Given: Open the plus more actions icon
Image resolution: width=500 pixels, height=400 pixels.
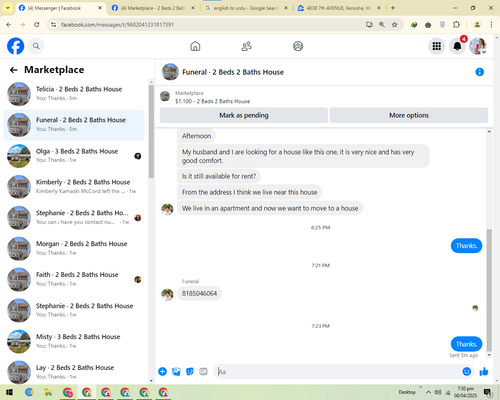Looking at the screenshot, I should 162,371.
